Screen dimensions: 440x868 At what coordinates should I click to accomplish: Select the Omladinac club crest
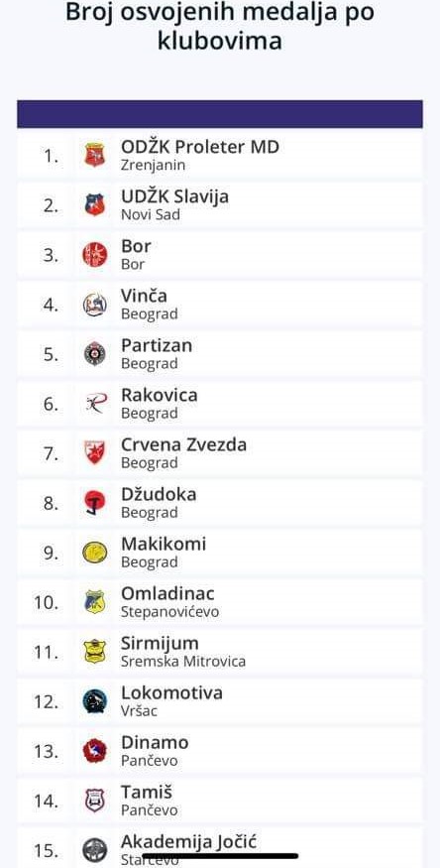coord(94,602)
